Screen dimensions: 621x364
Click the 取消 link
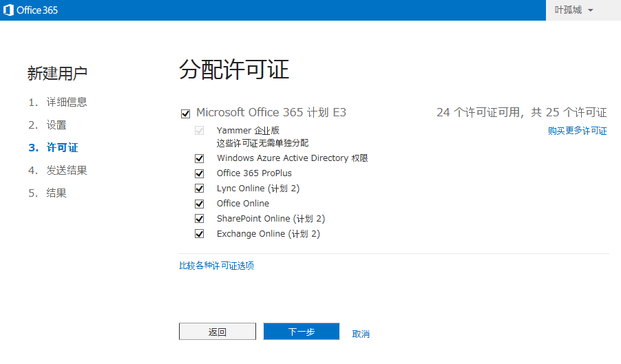tap(361, 334)
